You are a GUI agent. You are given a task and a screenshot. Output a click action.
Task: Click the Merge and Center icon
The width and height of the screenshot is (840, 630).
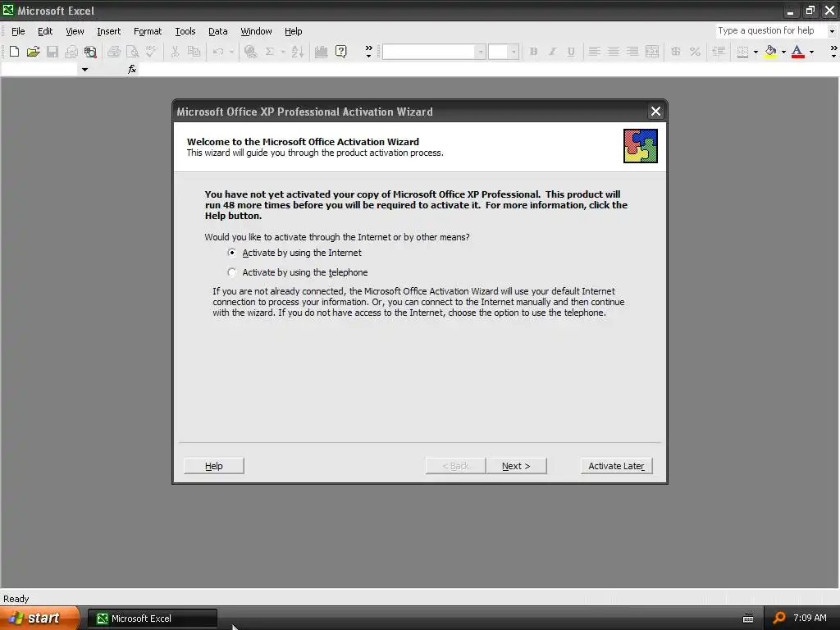652,52
